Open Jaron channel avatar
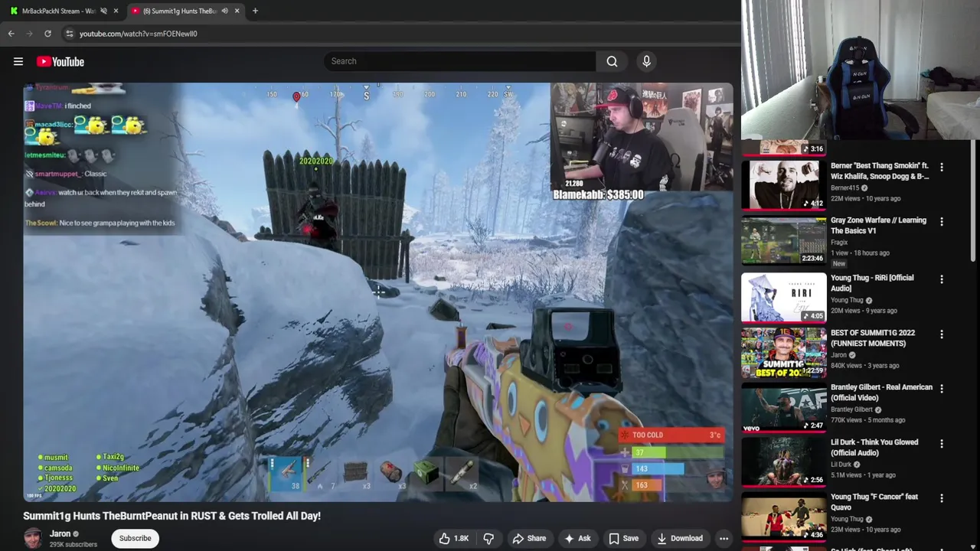The width and height of the screenshot is (980, 551). pyautogui.click(x=33, y=539)
